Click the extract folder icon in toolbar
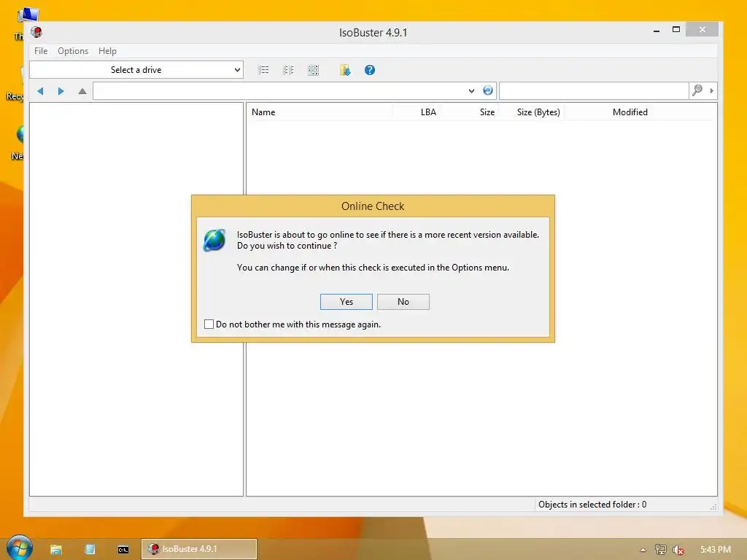The image size is (747, 560). pos(345,71)
